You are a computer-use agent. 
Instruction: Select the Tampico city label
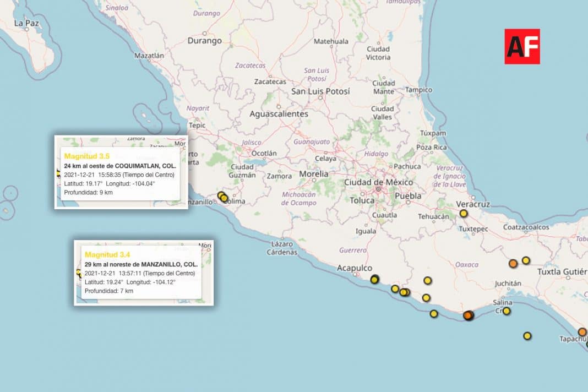pos(419,90)
